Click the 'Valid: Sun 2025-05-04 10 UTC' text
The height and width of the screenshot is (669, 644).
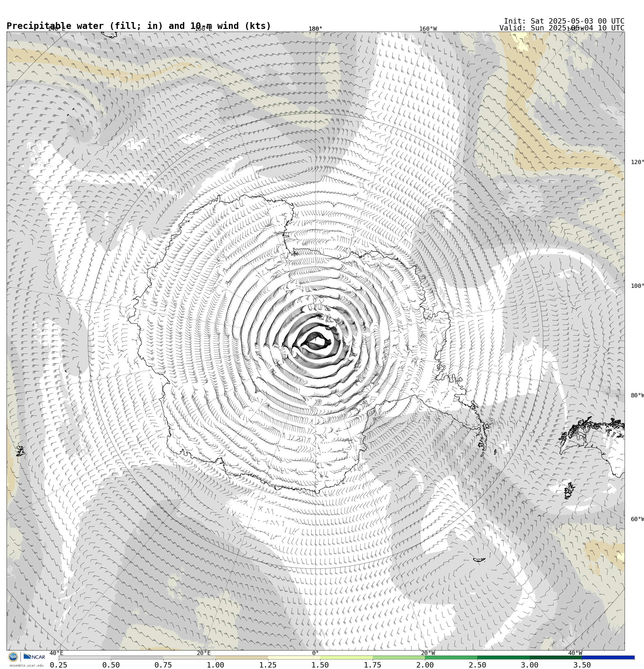(562, 28)
